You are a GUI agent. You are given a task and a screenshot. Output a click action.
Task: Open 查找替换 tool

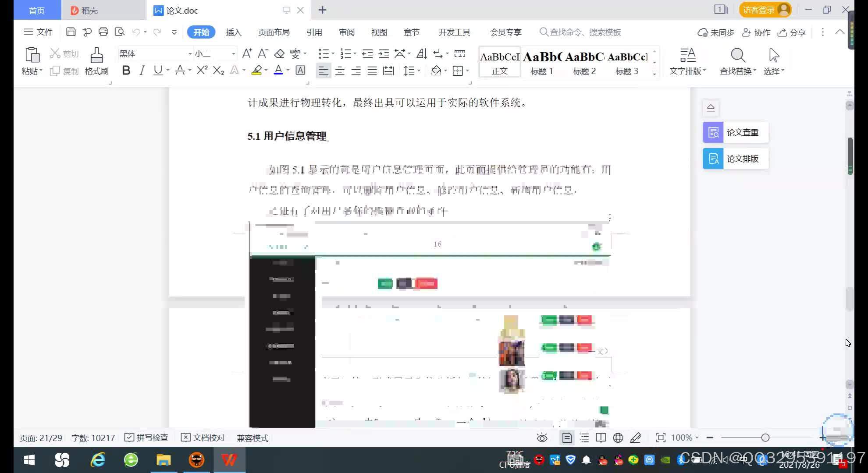(x=738, y=61)
